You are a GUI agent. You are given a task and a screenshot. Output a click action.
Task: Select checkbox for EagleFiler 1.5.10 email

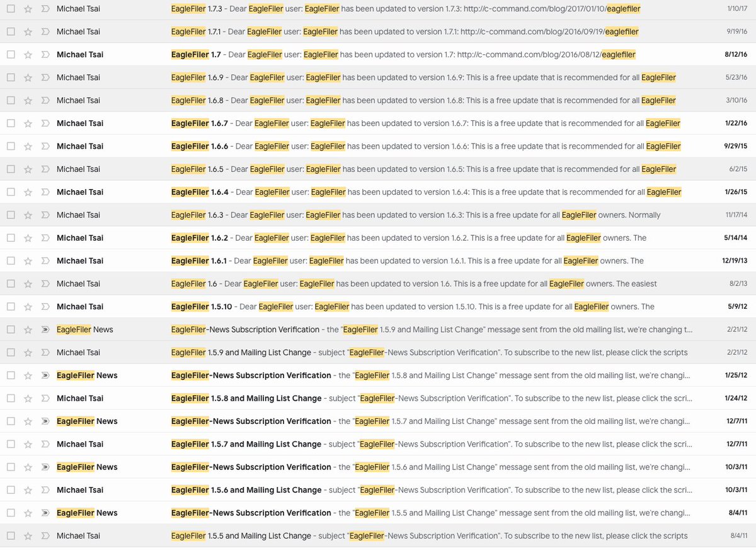click(x=11, y=307)
